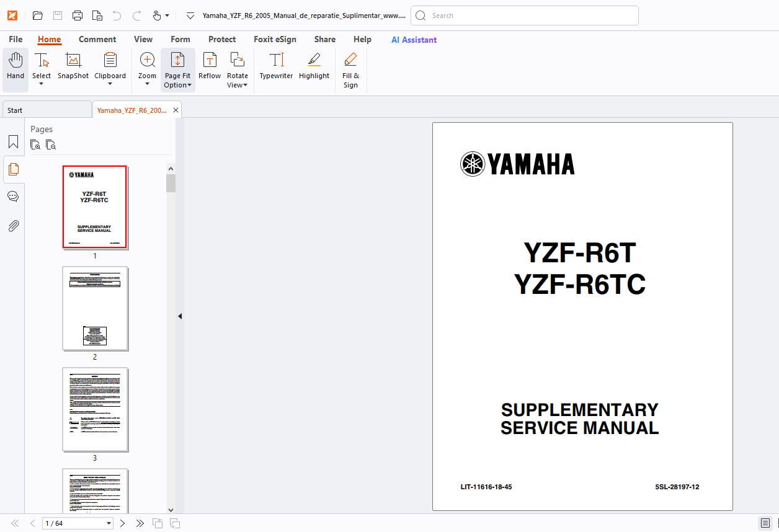779x532 pixels.
Task: Open the Help ribbon tab
Action: click(x=362, y=40)
